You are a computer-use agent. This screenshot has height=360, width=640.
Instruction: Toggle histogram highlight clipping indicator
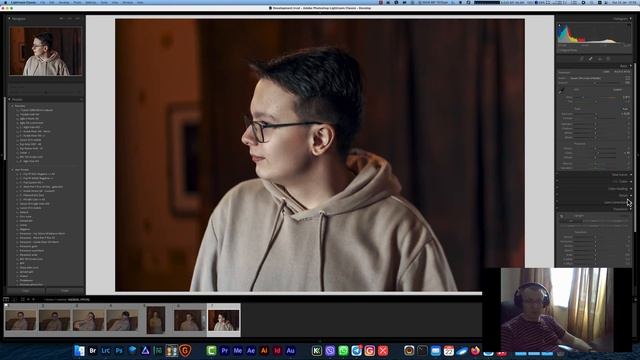click(x=629, y=25)
